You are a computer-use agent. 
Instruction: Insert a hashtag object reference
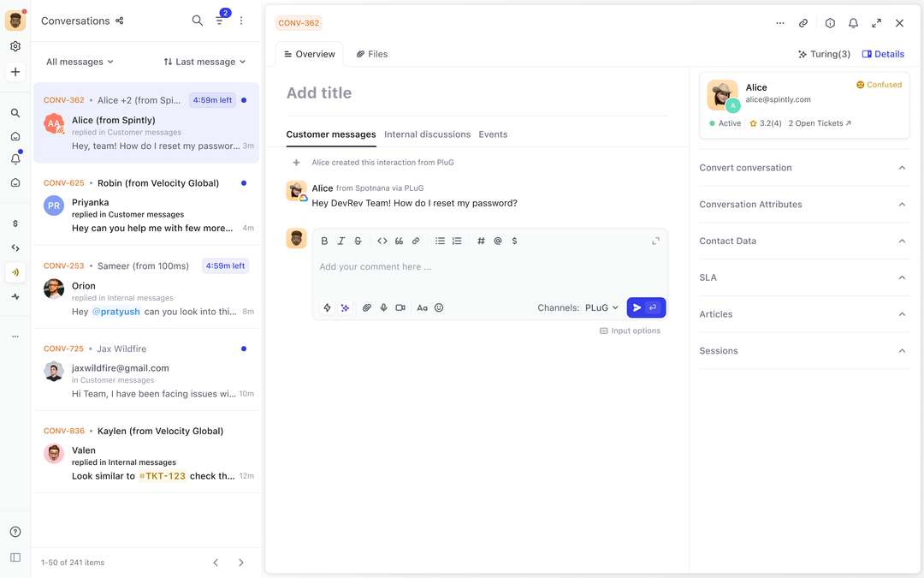[x=481, y=241]
